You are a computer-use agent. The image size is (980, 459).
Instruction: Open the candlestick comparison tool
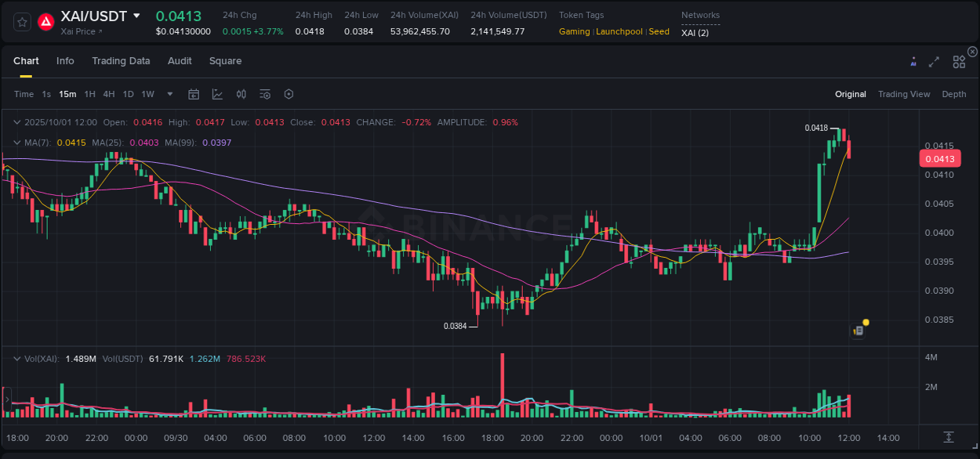pyautogui.click(x=241, y=94)
